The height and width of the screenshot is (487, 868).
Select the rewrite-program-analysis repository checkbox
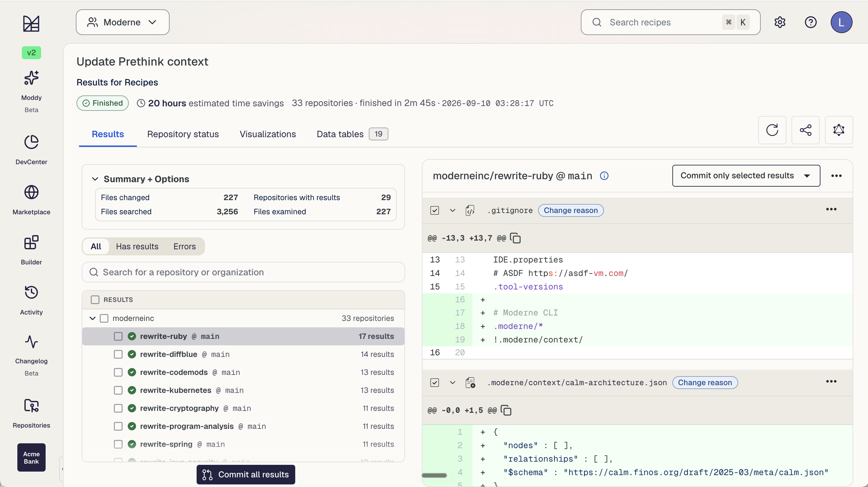click(x=118, y=426)
